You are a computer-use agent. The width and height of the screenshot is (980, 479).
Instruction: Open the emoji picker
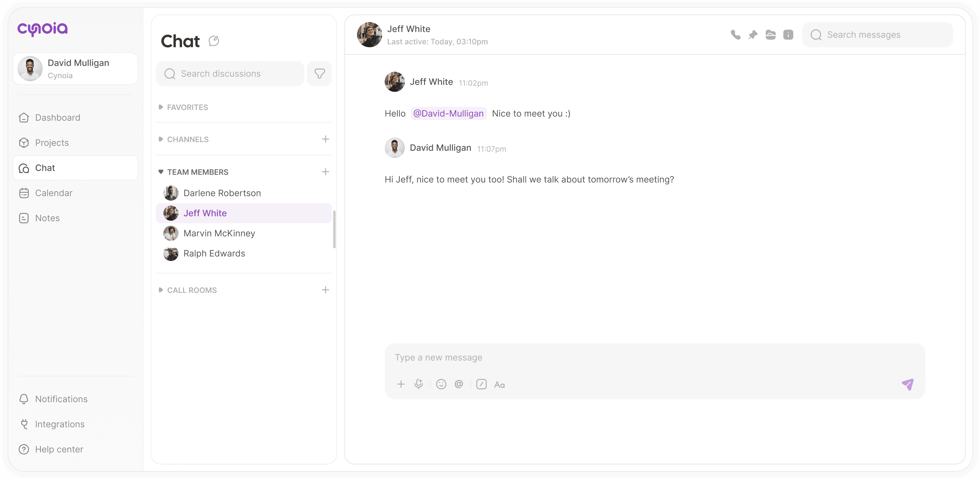point(441,384)
